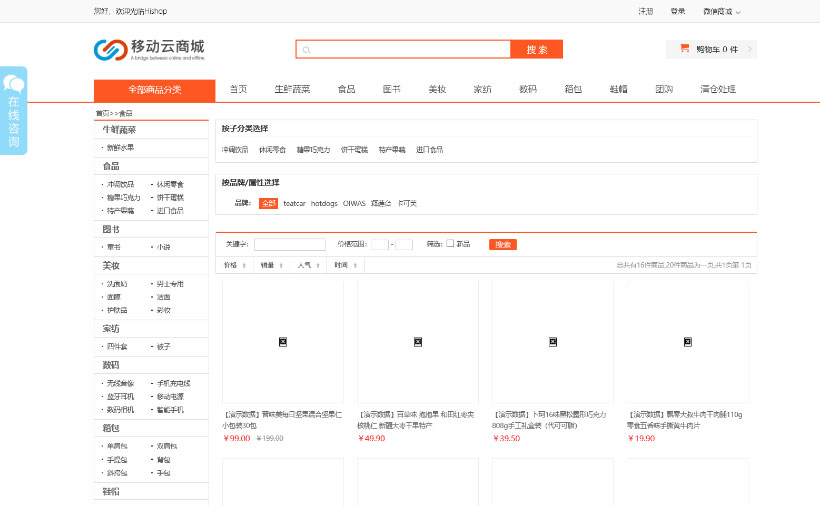Sort products by 销量
Viewport: 820px width, 506px height.
click(271, 265)
